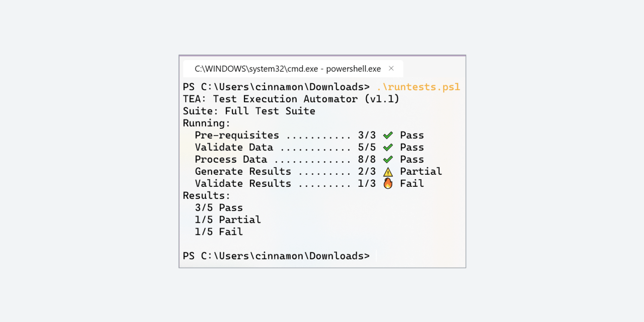The height and width of the screenshot is (322, 644).
Task: Click the Partial status label
Action: 421,171
